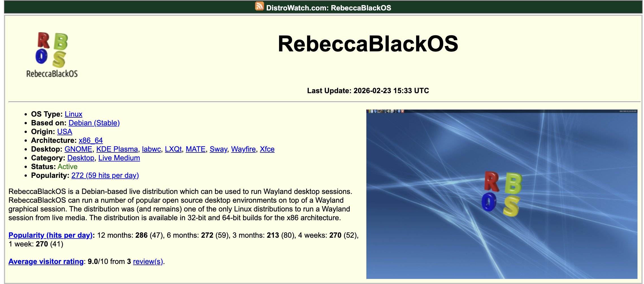The height and width of the screenshot is (284, 644).
Task: Click the green Active status text
Action: 68,167
